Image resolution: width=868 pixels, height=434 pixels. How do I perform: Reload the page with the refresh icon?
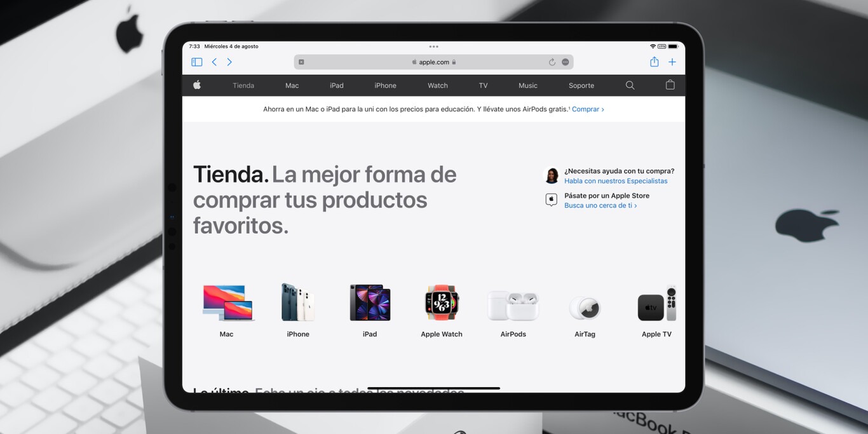click(552, 62)
